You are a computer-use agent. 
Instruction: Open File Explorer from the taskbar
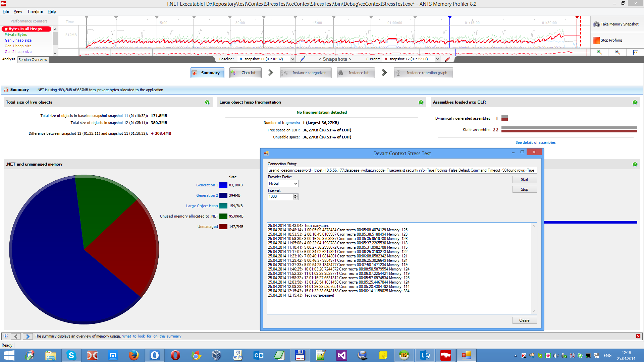point(51,355)
